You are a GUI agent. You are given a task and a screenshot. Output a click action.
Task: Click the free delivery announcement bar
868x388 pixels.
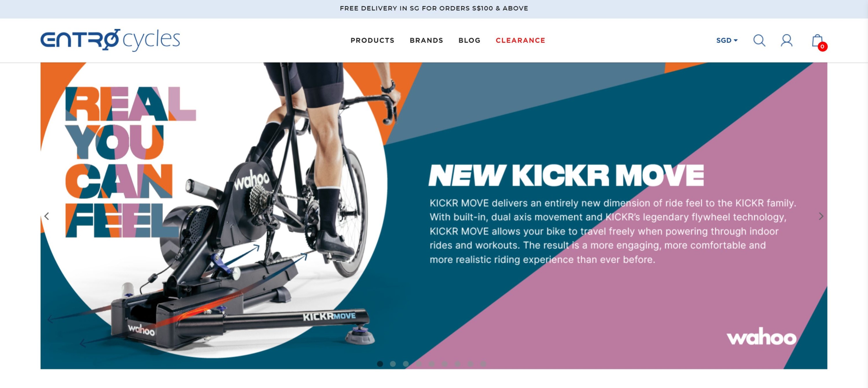pos(434,8)
